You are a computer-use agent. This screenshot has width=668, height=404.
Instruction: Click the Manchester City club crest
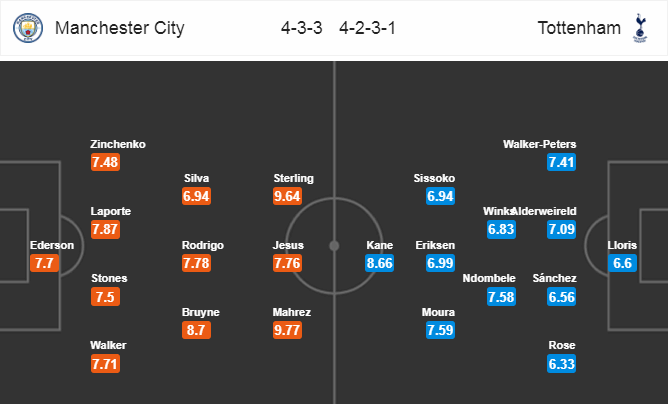pyautogui.click(x=28, y=28)
